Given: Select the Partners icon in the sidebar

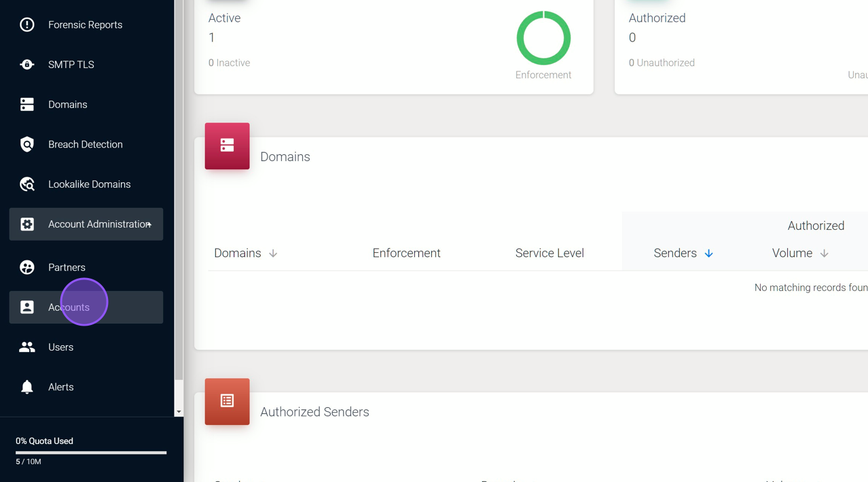Looking at the screenshot, I should tap(26, 267).
